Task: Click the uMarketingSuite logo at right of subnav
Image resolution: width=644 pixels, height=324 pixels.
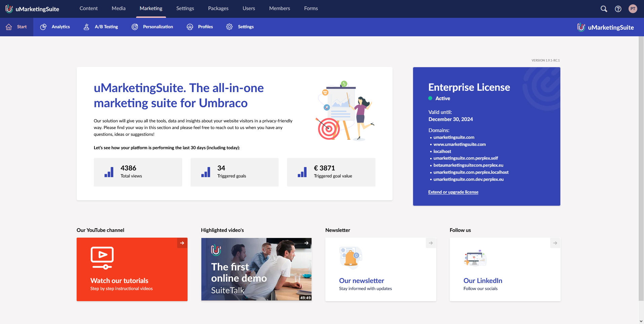Action: [x=605, y=27]
